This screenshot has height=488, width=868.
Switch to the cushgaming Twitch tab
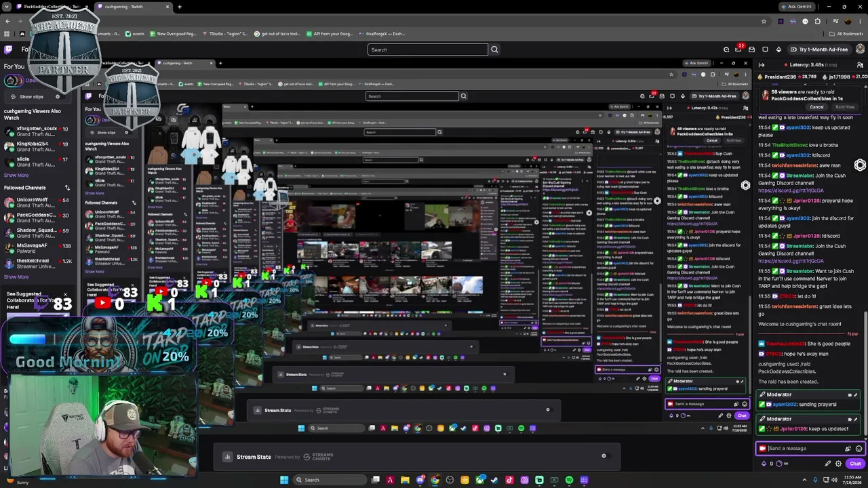click(132, 7)
